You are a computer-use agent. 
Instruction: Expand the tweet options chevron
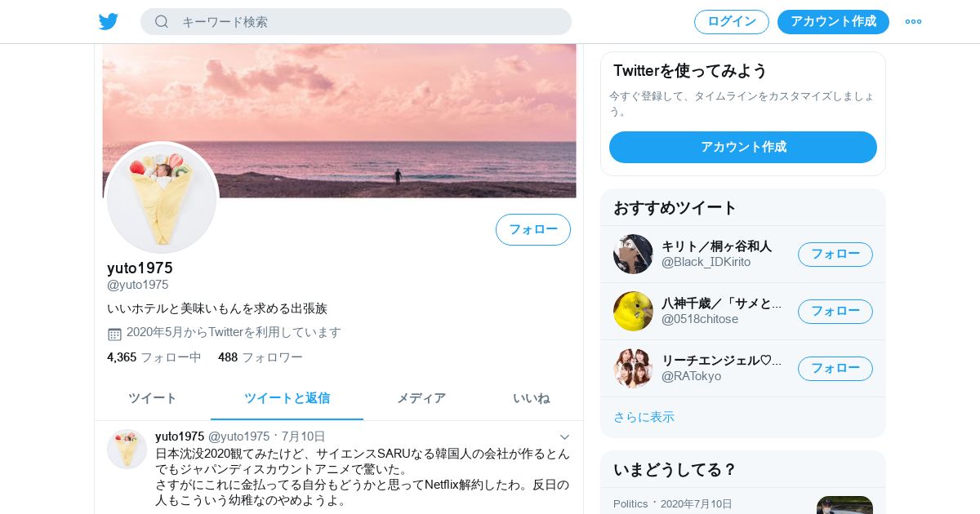564,437
